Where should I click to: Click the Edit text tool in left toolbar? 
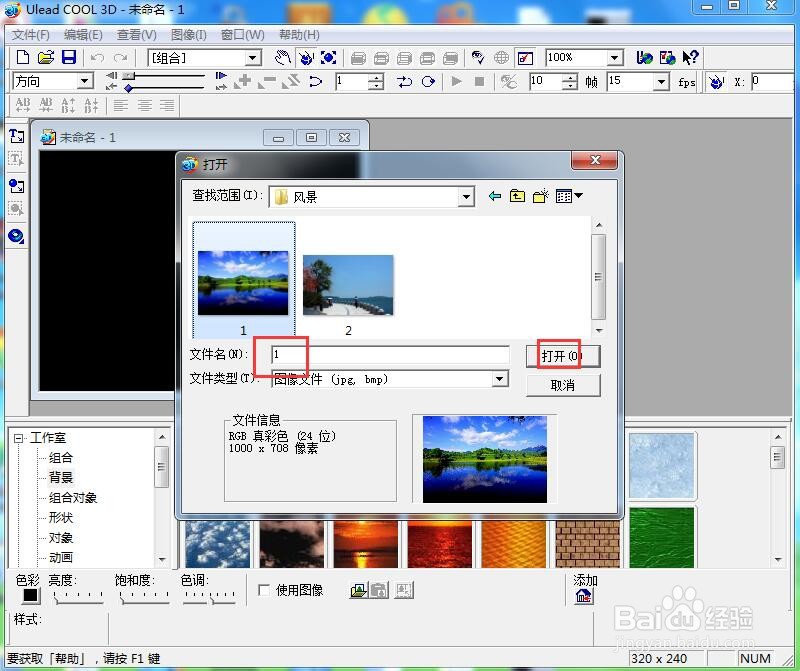pyautogui.click(x=16, y=159)
